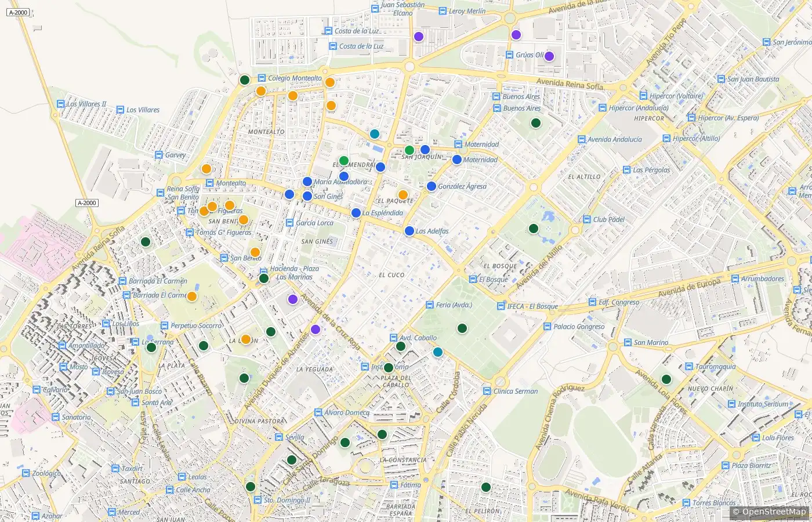Click the purple marker beside Grúas Oli

(549, 56)
